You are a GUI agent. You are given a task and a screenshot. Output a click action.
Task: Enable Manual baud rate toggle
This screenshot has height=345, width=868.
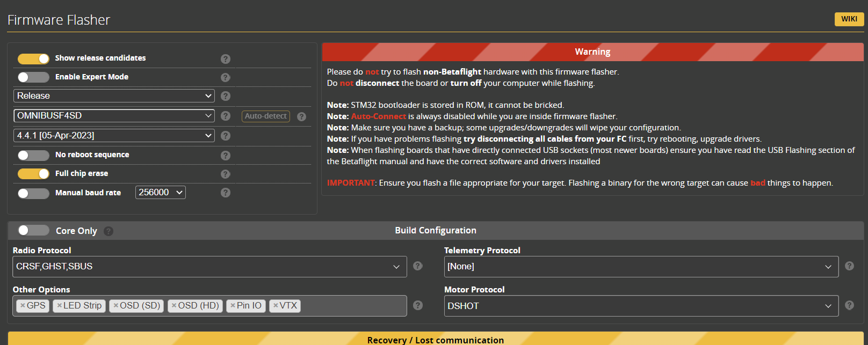click(33, 193)
